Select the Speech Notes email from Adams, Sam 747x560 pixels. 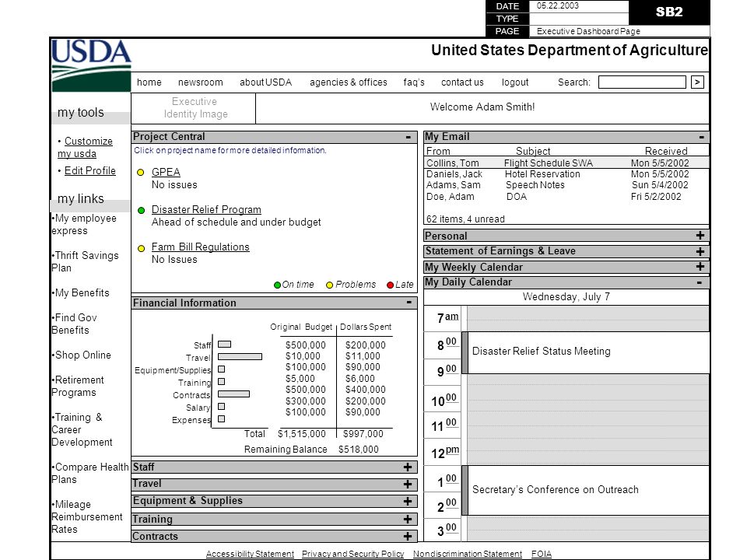[566, 185]
